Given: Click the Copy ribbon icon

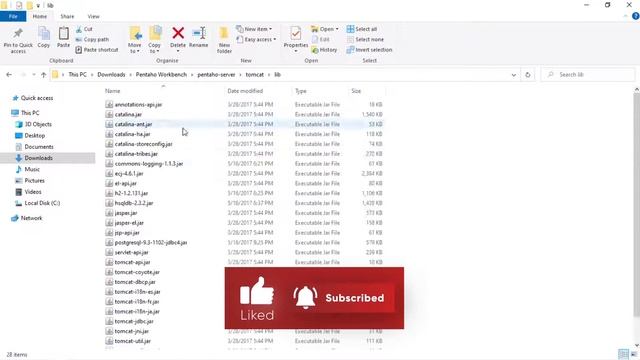Looking at the screenshot, I should [x=44, y=37].
